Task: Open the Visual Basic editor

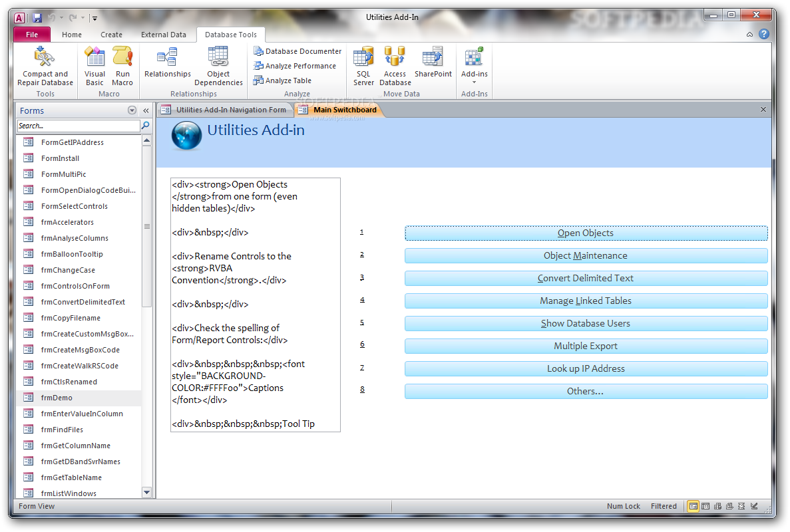Action: [95, 65]
